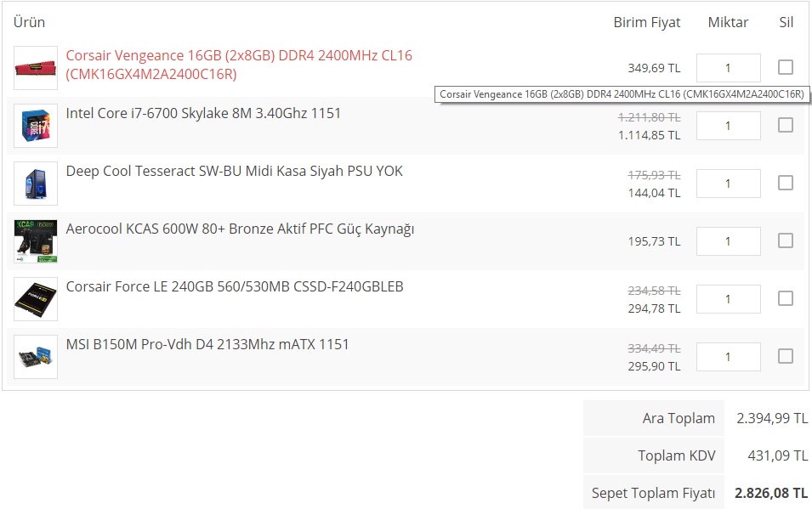Focus quantity field for Corsair Force LE SSD
The width and height of the screenshot is (812, 509).
(x=728, y=299)
